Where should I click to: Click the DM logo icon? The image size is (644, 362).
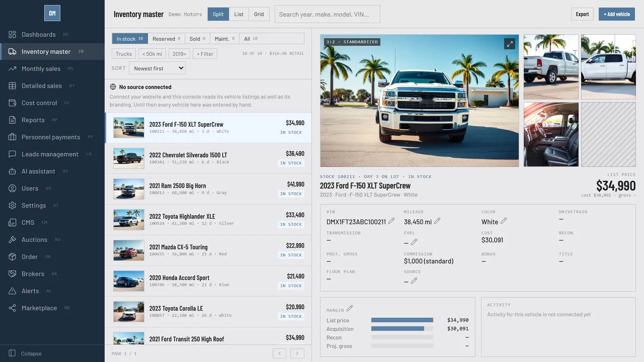[52, 14]
